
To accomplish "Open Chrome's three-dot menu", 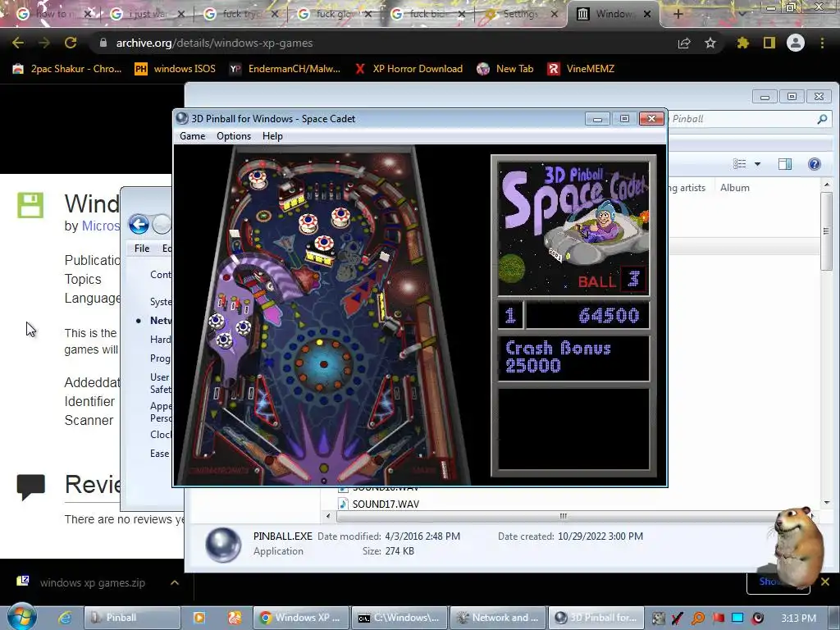I will [822, 43].
